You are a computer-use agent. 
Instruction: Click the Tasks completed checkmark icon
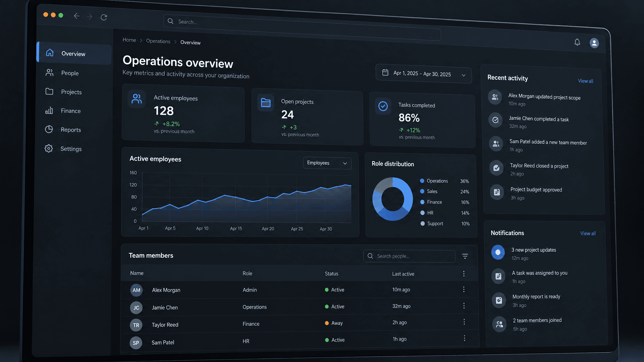point(383,106)
